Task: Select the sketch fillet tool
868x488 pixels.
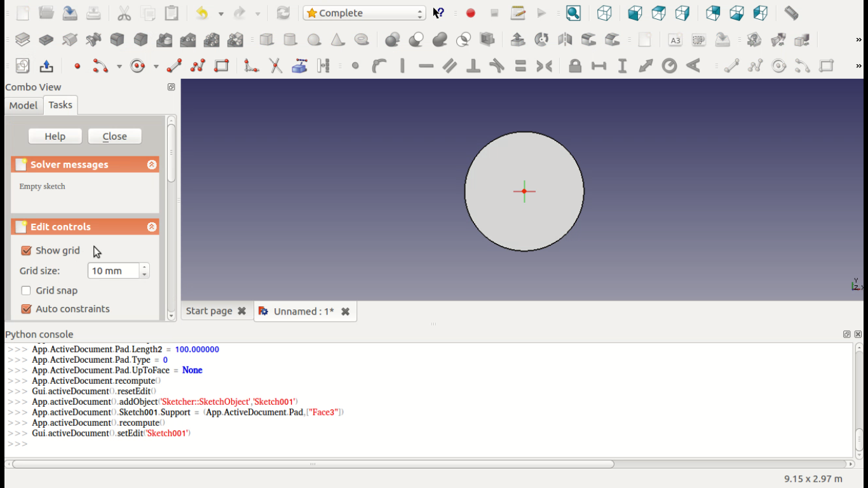Action: [x=252, y=66]
